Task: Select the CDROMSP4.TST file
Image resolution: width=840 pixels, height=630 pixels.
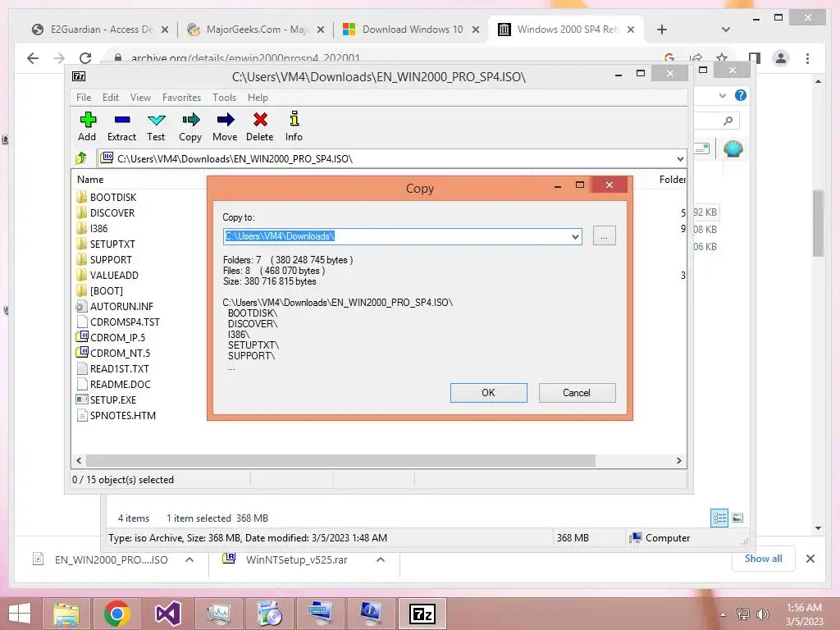Action: [125, 322]
